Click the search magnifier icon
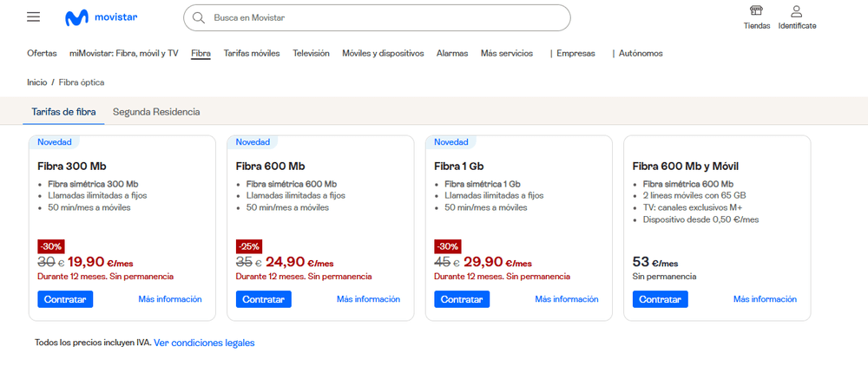Viewport: 868px width, 366px height. [x=199, y=17]
